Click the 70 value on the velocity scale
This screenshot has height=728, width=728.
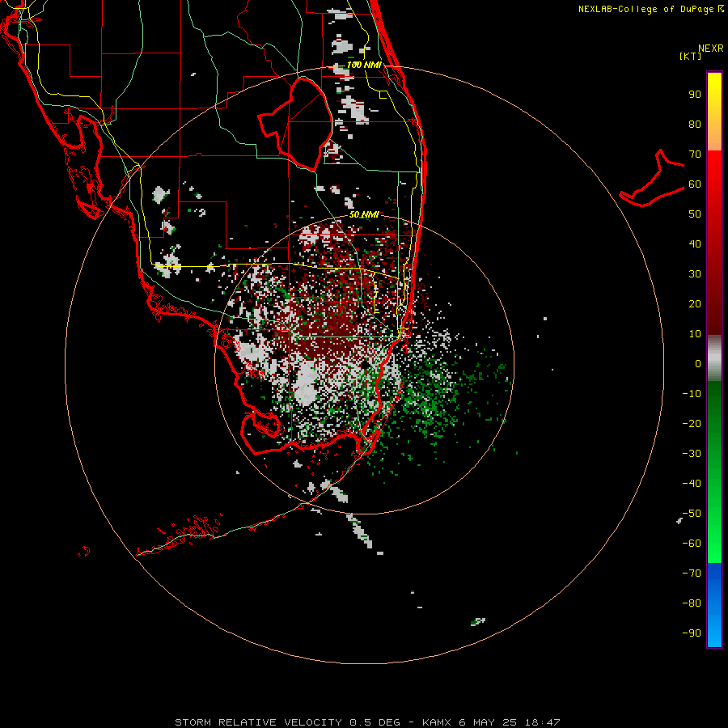click(x=695, y=154)
